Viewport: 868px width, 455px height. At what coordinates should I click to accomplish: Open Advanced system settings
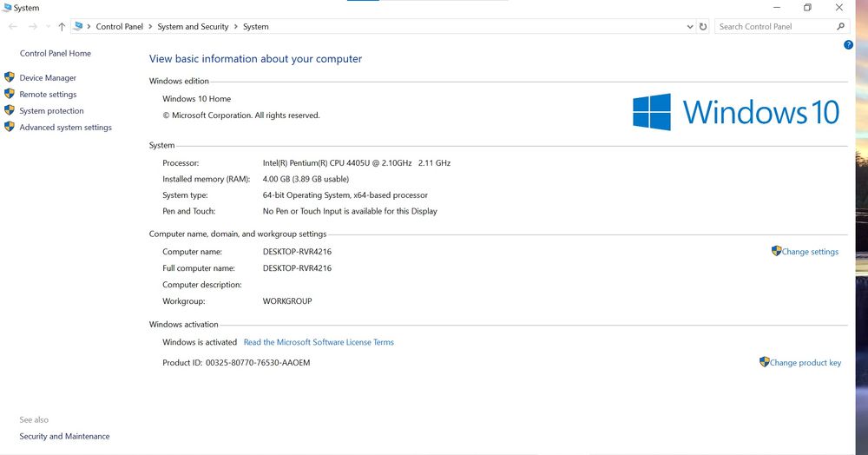point(65,128)
